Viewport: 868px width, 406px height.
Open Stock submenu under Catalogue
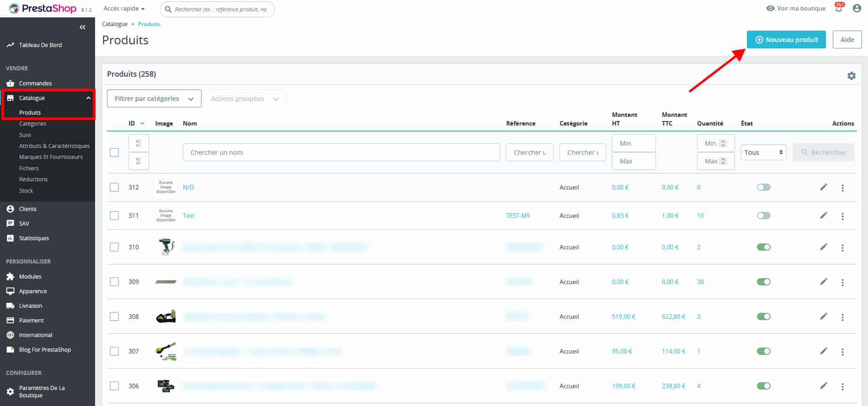(x=26, y=190)
